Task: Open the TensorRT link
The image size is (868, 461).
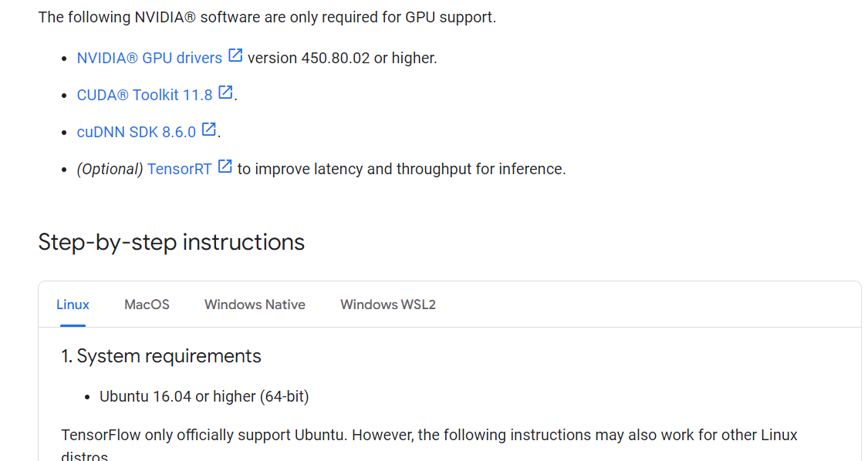Action: 179,169
